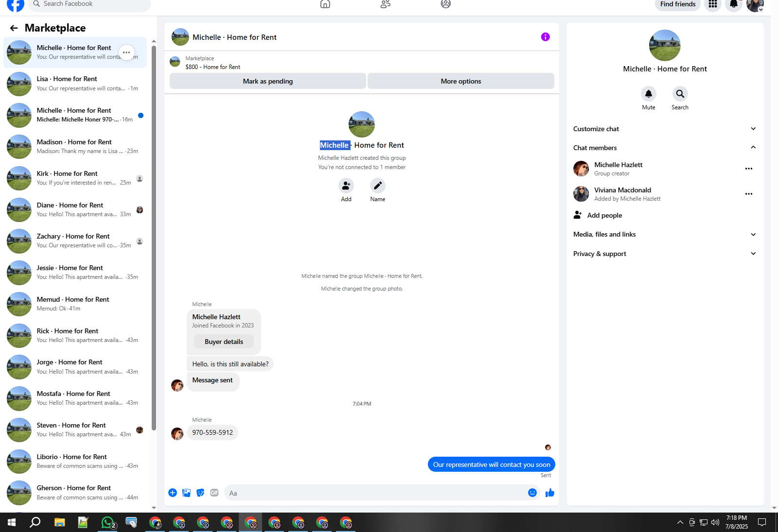Open Friends icon in top navigation
The width and height of the screenshot is (778, 532).
pos(386,4)
